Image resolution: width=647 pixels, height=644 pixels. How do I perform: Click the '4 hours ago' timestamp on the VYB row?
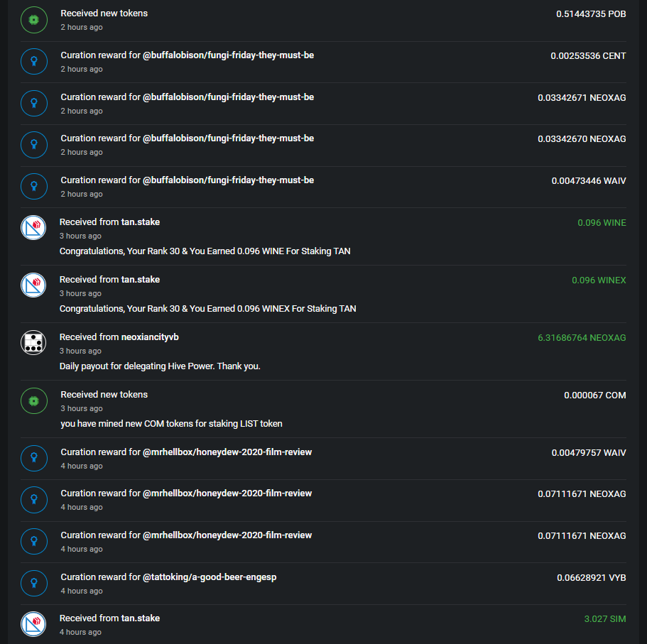[x=82, y=591]
